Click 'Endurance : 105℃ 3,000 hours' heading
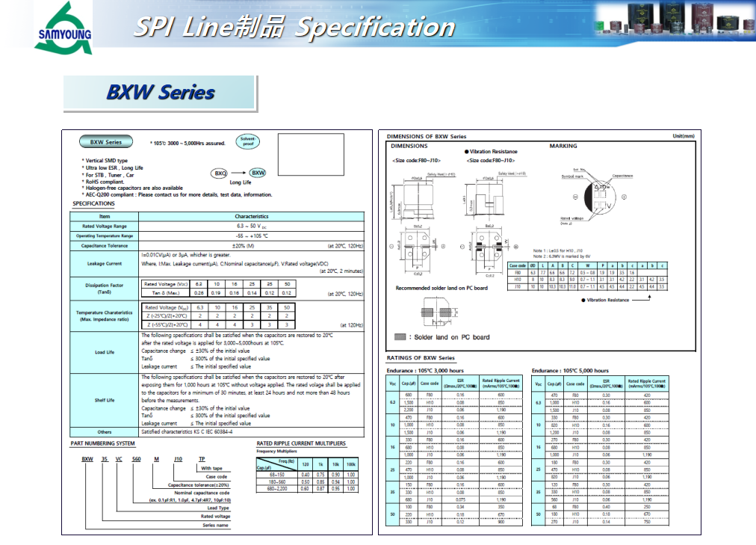This screenshot has width=756, height=545. (425, 371)
